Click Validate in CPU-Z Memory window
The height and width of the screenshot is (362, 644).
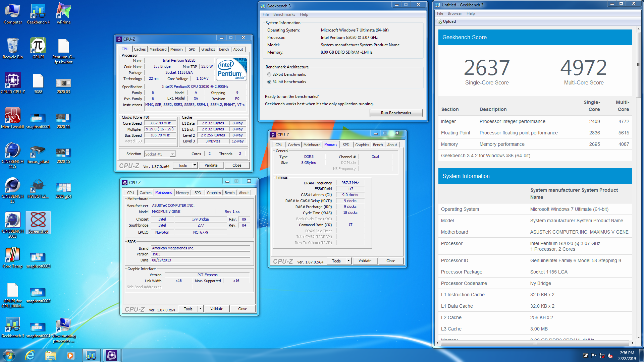pyautogui.click(x=365, y=261)
